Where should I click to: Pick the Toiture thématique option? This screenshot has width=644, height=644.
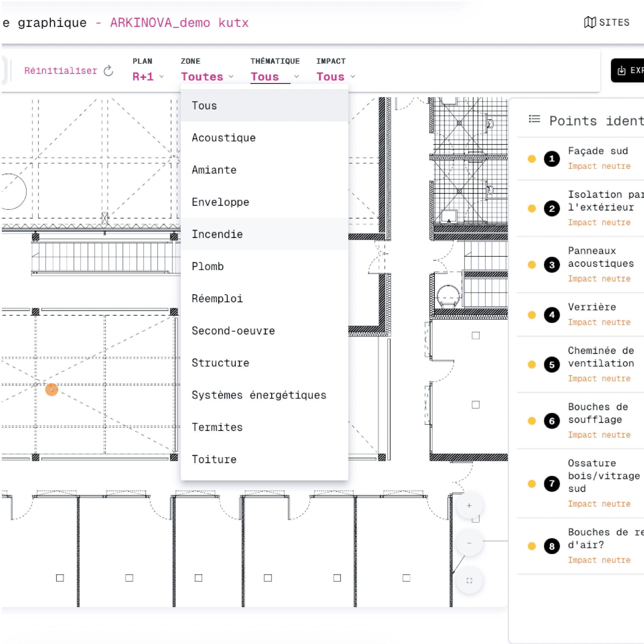tap(214, 459)
